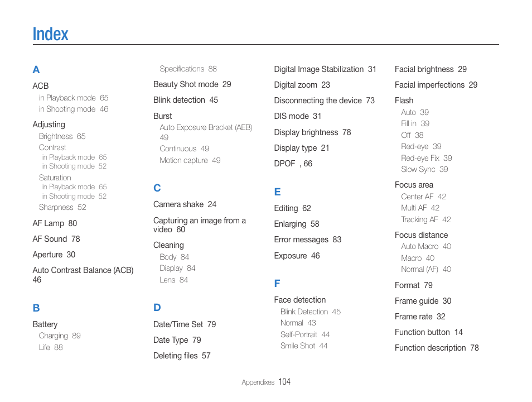Select the Appendixes 104 page footer

click(x=266, y=382)
